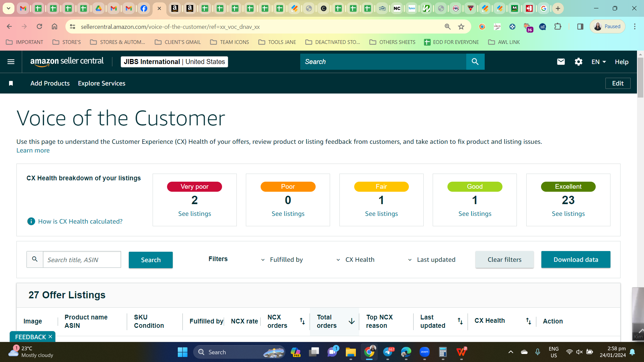Screen dimensions: 644x362
Task: See listings under Good
Action: point(475,214)
